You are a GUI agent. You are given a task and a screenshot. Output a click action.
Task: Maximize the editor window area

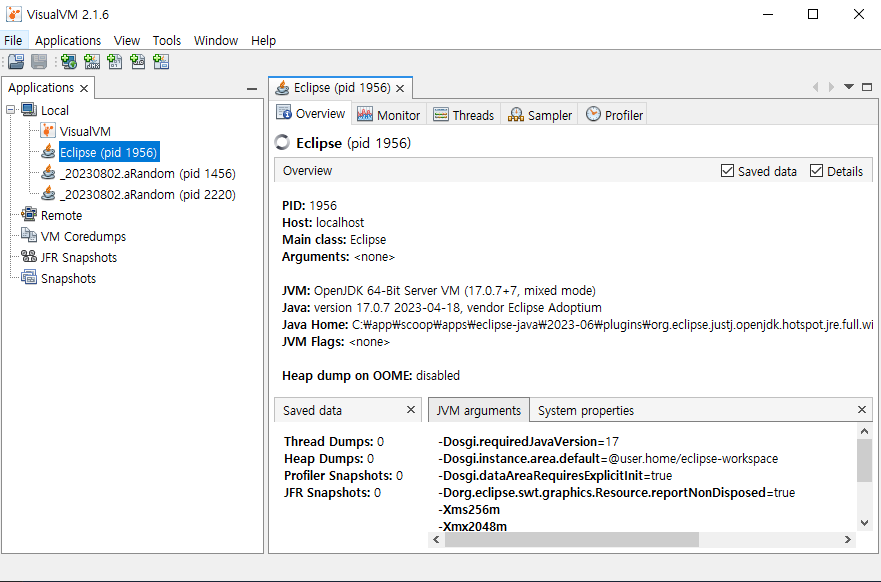(867, 87)
